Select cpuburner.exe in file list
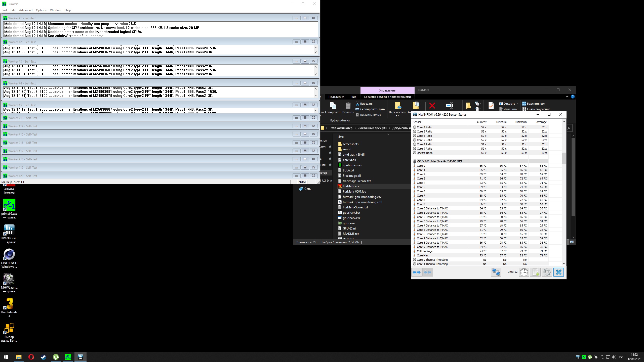644x362 pixels. 352,165
